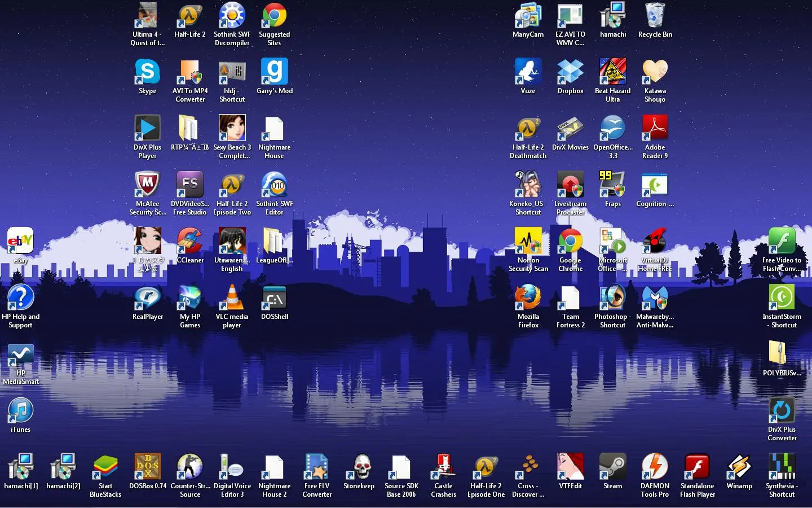This screenshot has height=508, width=812.
Task: Open Sothink SWF Editor icon
Action: [275, 185]
